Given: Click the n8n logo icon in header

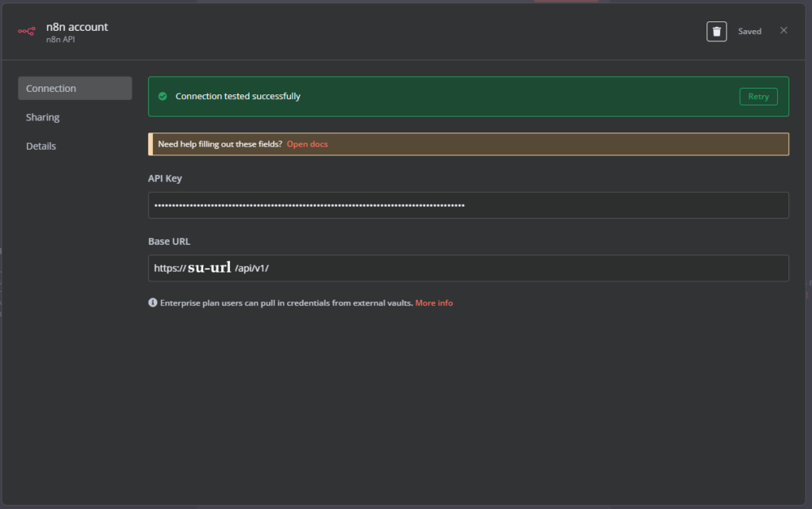Looking at the screenshot, I should 27,32.
